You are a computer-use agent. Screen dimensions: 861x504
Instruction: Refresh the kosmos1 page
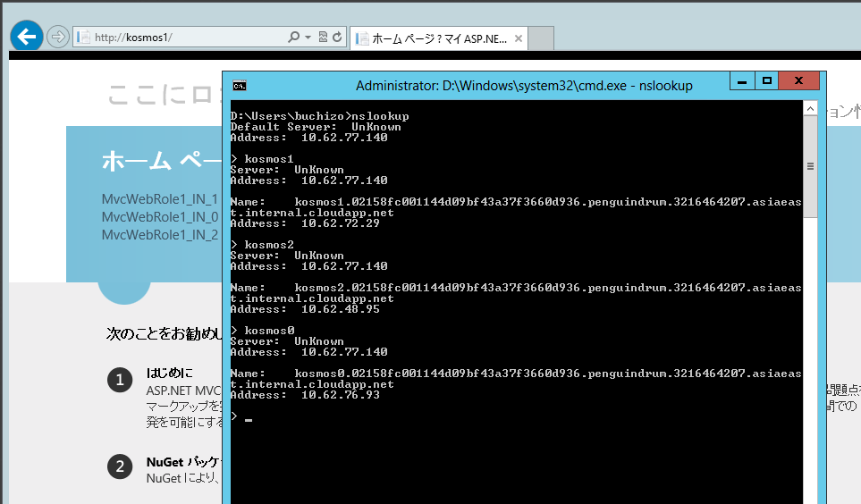coord(337,38)
